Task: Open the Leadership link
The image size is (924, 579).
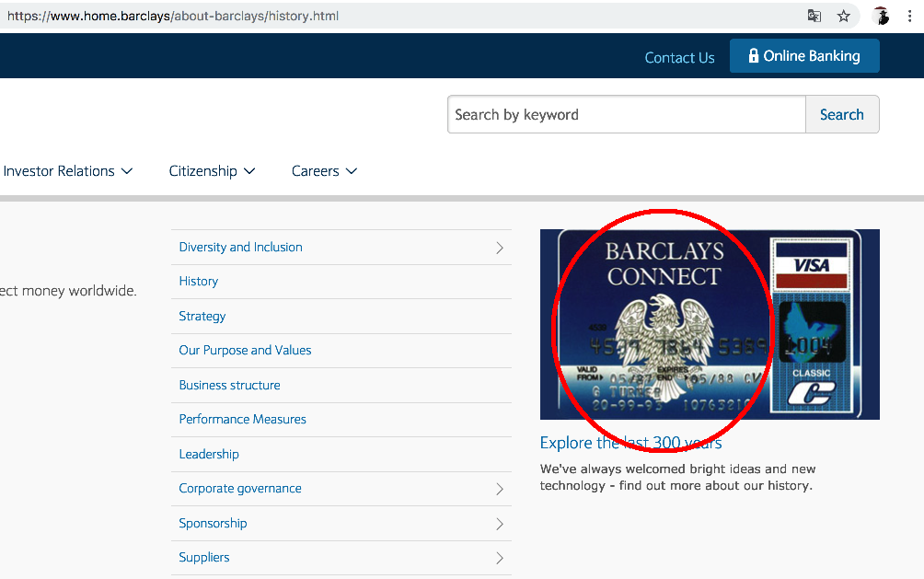Action: click(x=209, y=454)
